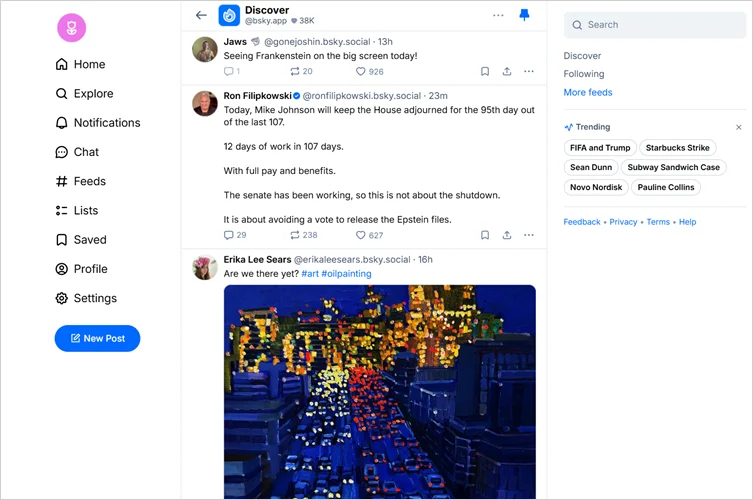The image size is (753, 500).
Task: Repost Jaws' post with 20 reposts
Action: pyautogui.click(x=301, y=72)
